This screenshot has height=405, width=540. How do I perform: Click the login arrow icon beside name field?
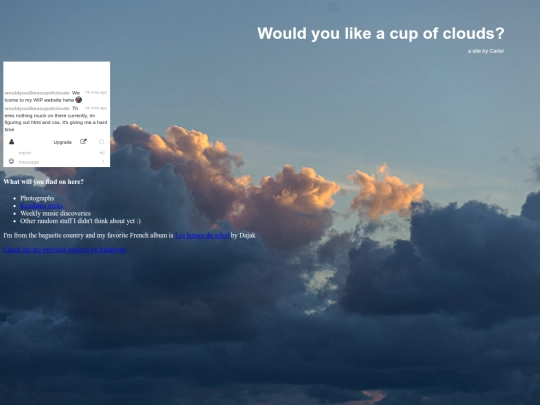tap(102, 152)
